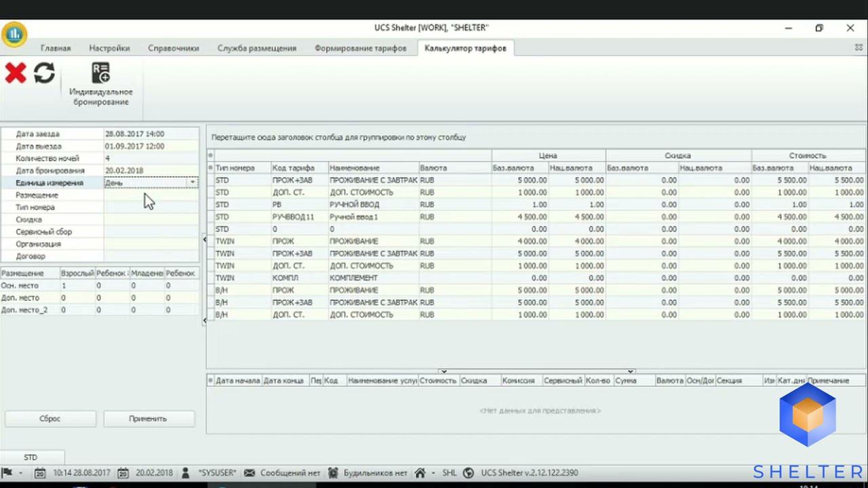Click the calendar icon beside 20.02.2018
This screenshot has height=488, width=868.
123,472
